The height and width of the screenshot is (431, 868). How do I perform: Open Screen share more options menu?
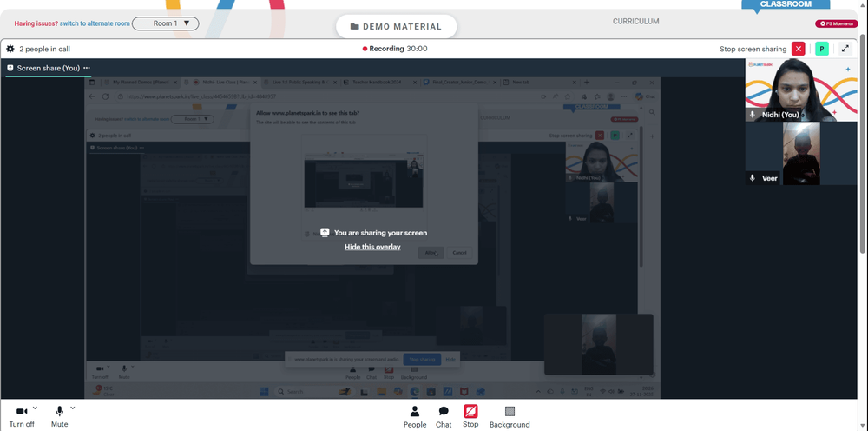point(87,68)
